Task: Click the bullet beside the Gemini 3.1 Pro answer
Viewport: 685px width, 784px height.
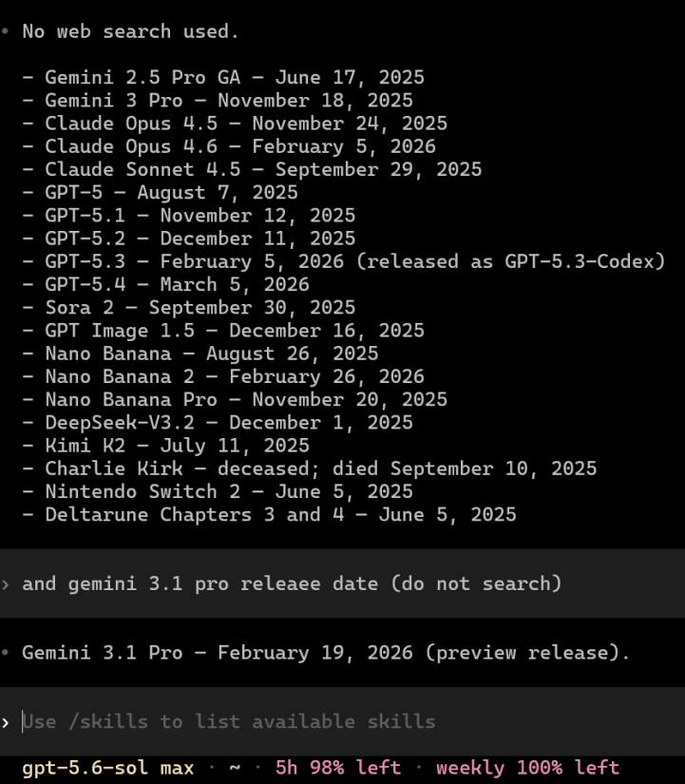Action: click(x=5, y=653)
